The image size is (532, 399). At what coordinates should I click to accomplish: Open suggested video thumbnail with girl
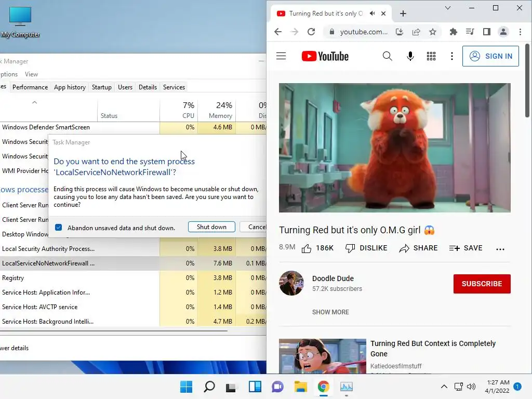pyautogui.click(x=322, y=356)
